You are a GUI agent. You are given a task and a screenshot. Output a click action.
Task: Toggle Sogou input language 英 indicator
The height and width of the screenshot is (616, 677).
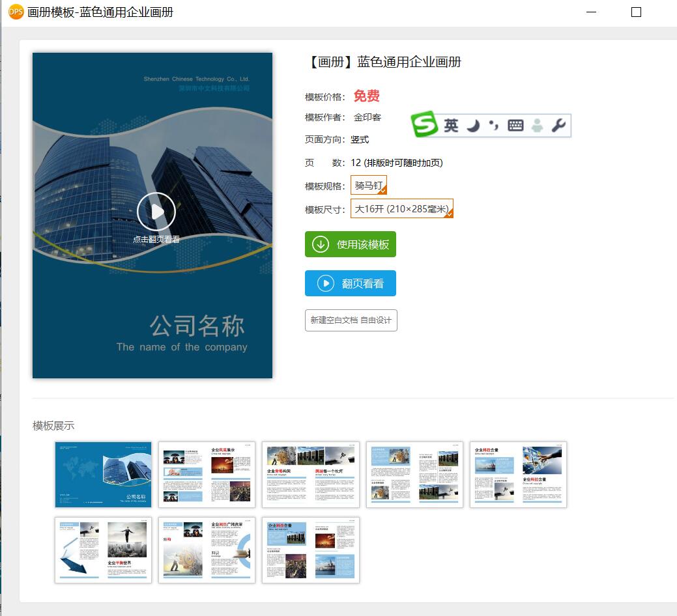[451, 126]
